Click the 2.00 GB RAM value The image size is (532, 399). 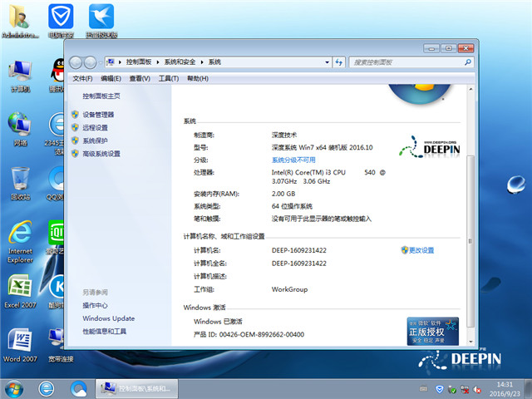pos(283,194)
